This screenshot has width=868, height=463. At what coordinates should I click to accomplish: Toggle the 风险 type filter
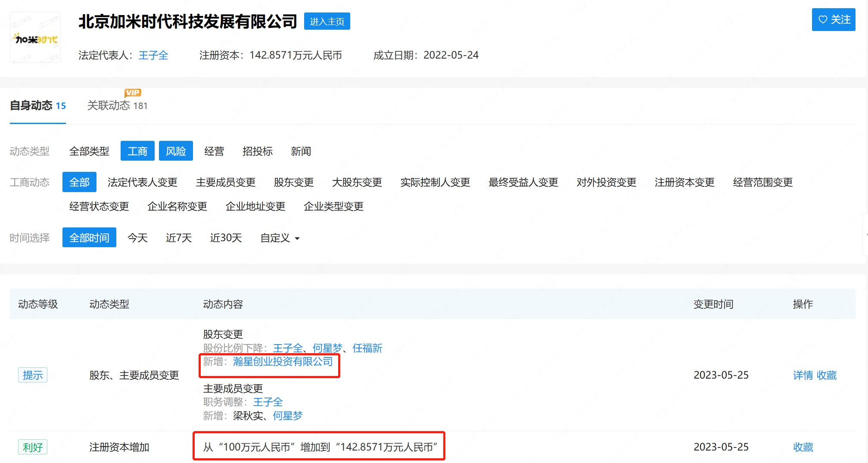coord(176,151)
